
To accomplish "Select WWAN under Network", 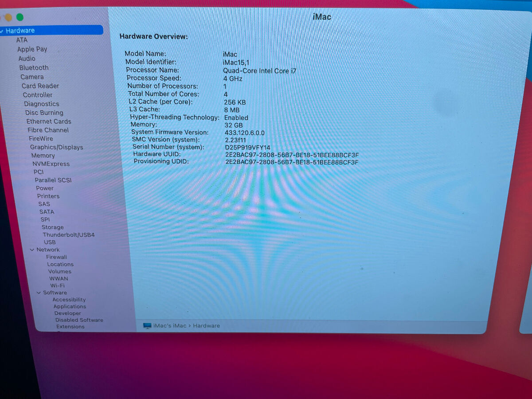I will (x=59, y=278).
